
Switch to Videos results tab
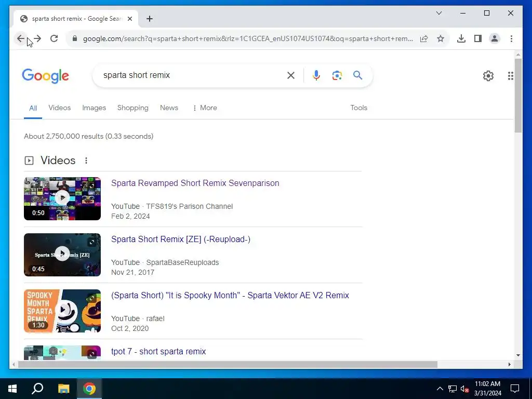59,108
